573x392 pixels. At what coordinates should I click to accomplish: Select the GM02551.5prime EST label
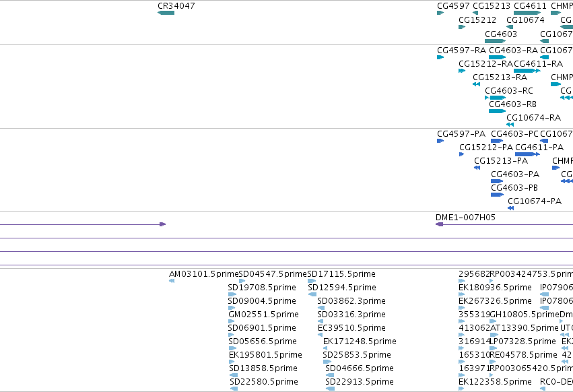[263, 315]
